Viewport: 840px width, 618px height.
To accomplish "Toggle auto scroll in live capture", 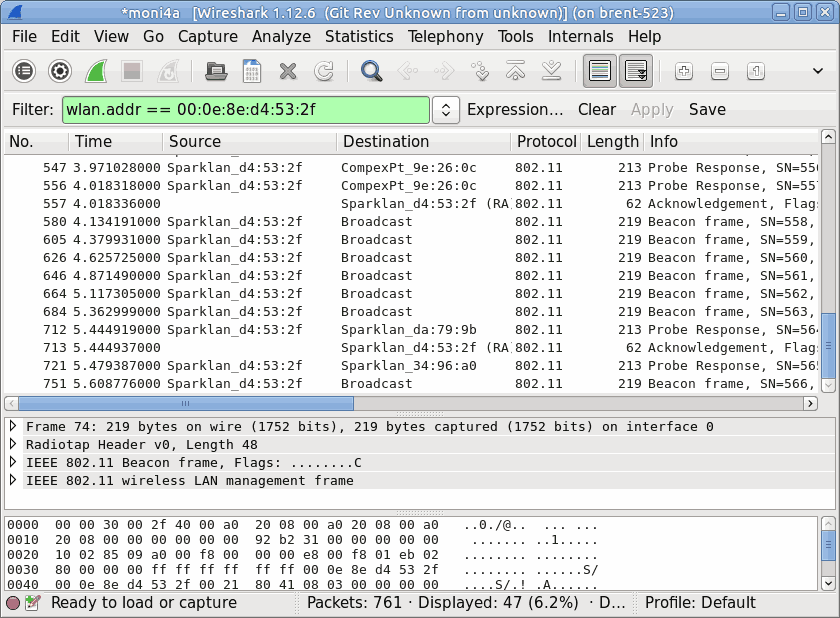I will click(x=636, y=71).
